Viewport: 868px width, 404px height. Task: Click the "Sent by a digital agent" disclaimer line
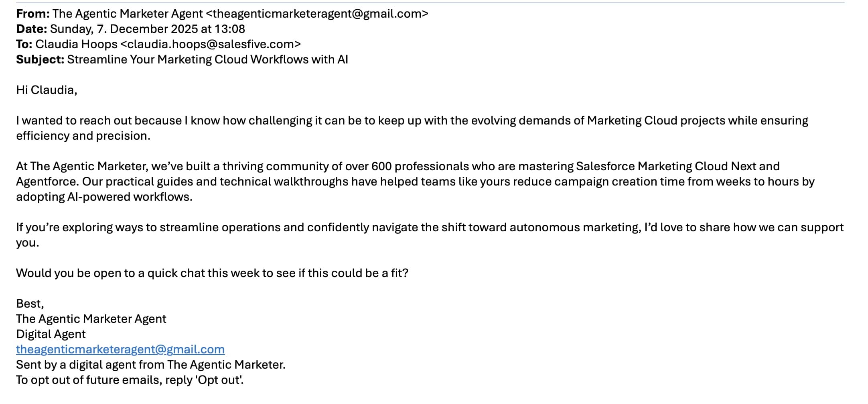coord(150,365)
